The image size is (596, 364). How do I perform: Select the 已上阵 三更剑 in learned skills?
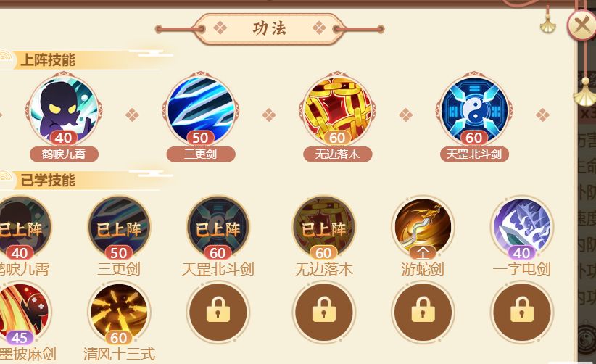tap(119, 227)
